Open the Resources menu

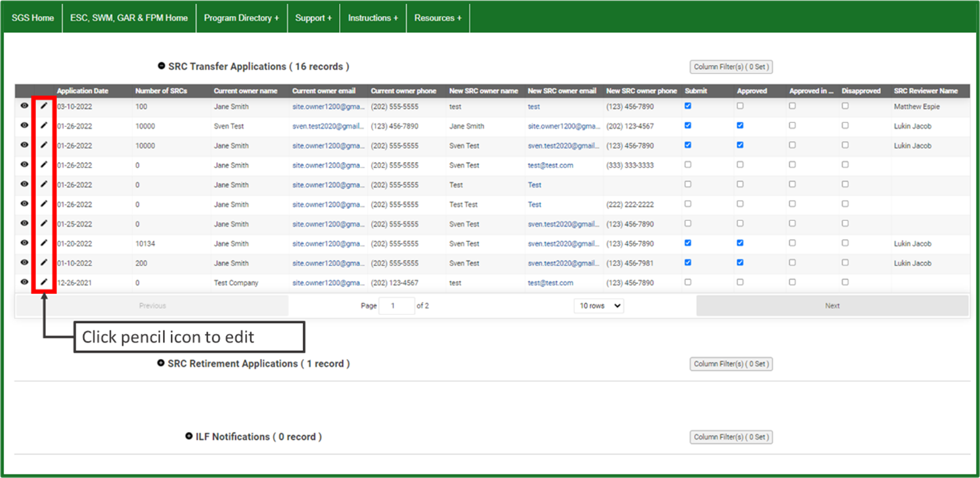click(437, 18)
